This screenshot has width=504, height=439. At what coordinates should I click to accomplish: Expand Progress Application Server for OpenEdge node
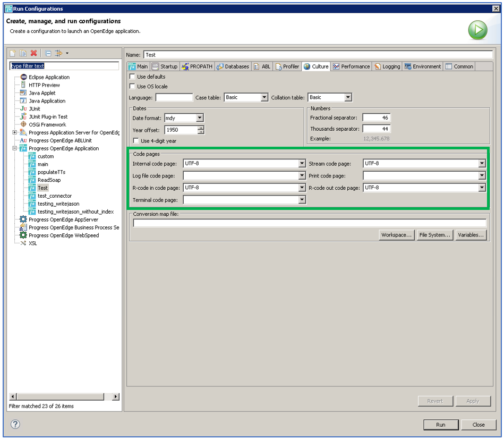coord(14,132)
